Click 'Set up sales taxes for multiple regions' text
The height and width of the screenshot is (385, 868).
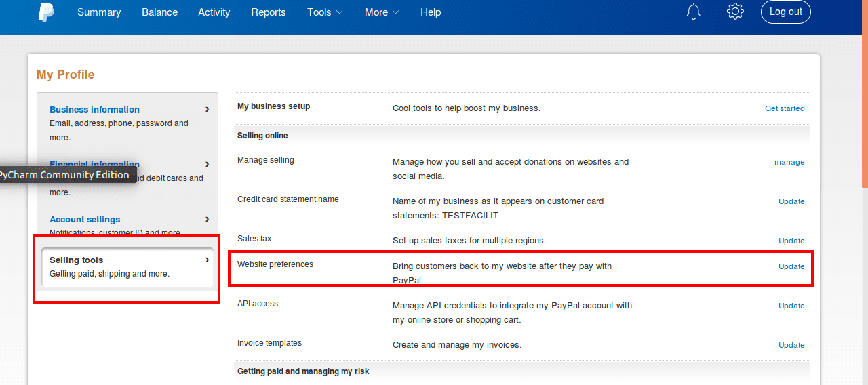[469, 241]
